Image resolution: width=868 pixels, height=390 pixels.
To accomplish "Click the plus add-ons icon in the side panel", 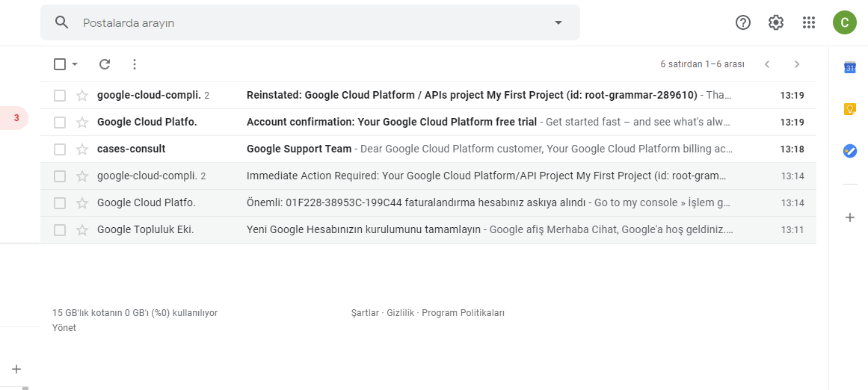I will 850,217.
